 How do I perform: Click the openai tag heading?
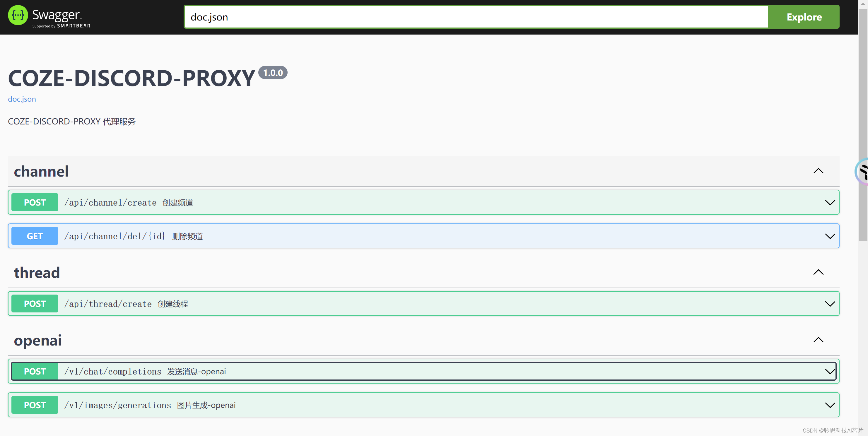[x=38, y=340]
